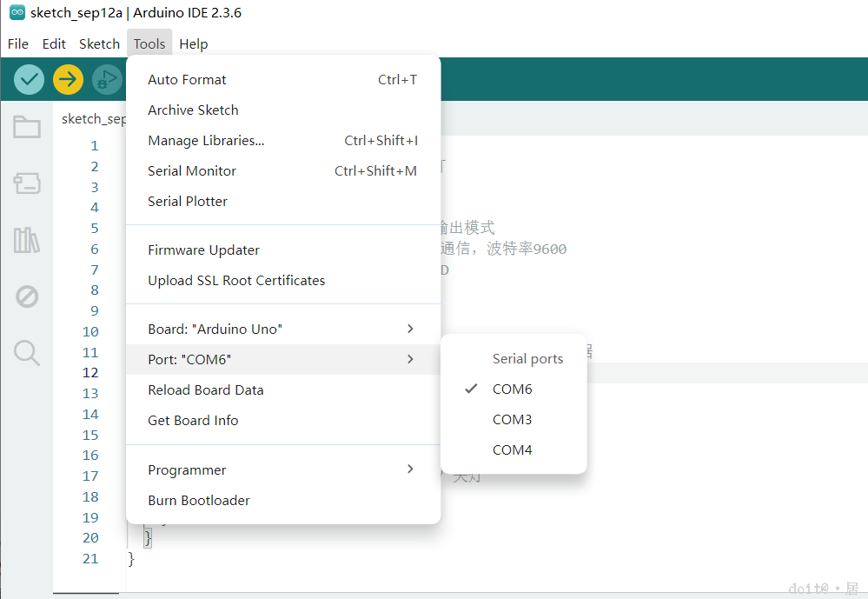Run Auto Format on the sketch
868x599 pixels.
click(187, 80)
